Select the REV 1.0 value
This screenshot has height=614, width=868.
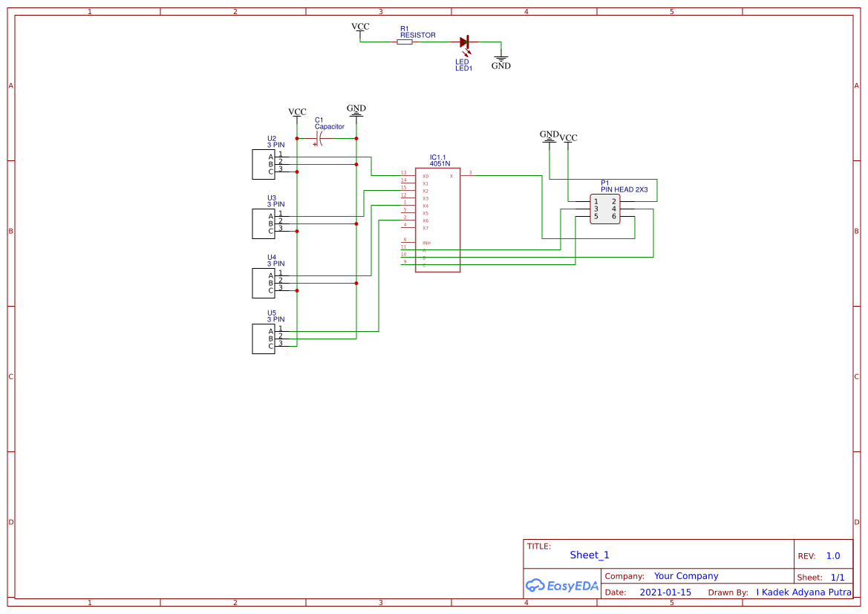point(832,555)
